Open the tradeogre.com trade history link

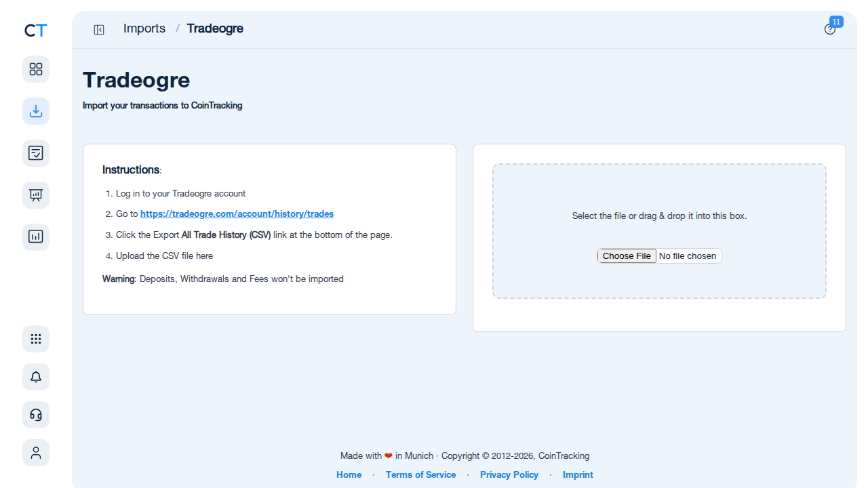pyautogui.click(x=237, y=213)
